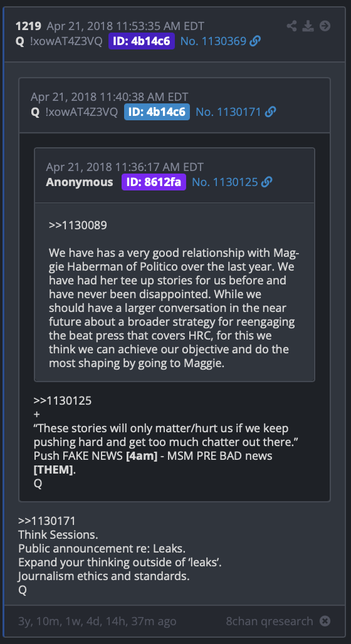Click the >>1130089 reply reference
Image resolution: width=351 pixels, height=644 pixels.
78,226
